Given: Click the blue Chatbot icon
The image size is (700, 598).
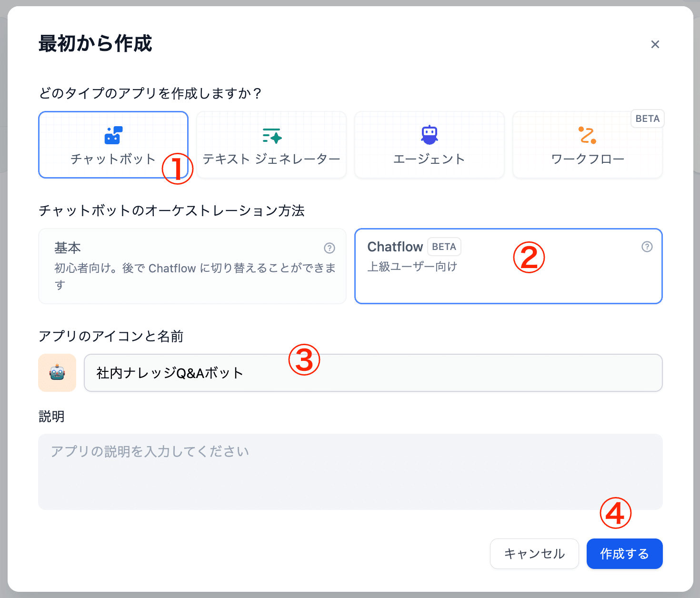Looking at the screenshot, I should pyautogui.click(x=113, y=135).
